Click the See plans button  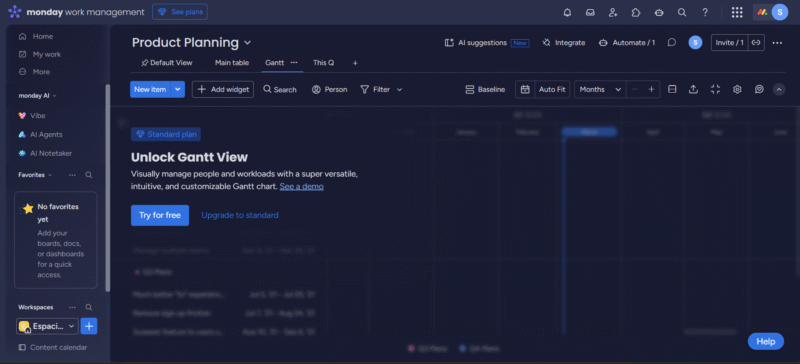pos(180,12)
